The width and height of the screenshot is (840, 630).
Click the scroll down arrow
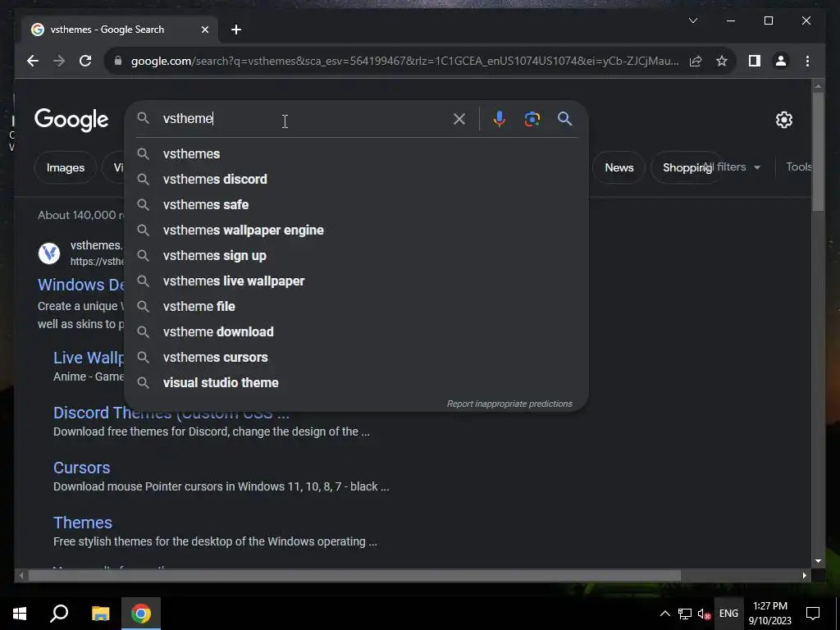[818, 561]
